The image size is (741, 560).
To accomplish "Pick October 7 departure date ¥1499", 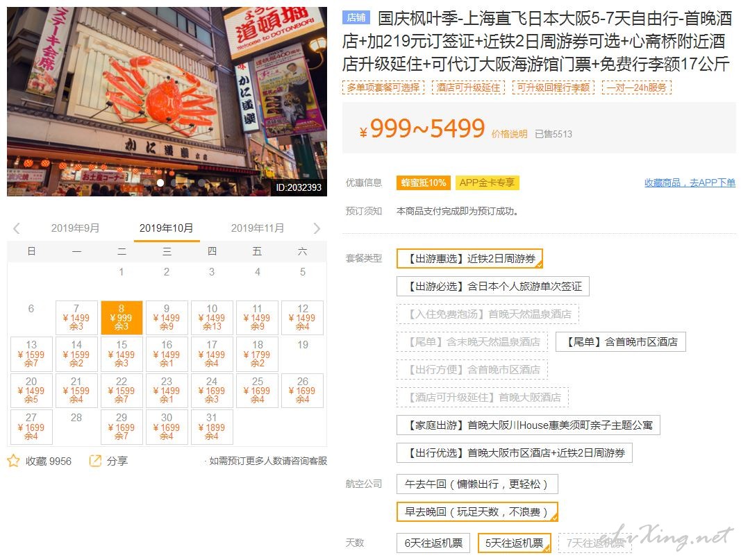I will point(76,317).
